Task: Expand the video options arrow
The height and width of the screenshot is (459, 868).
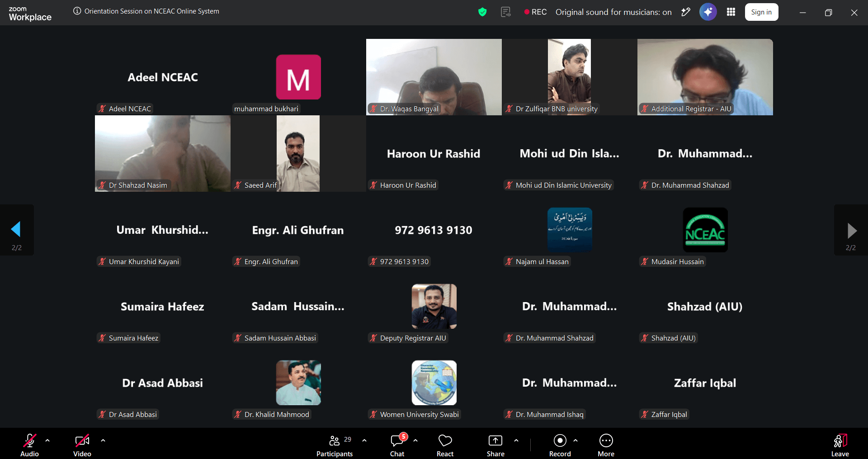Action: click(x=103, y=440)
